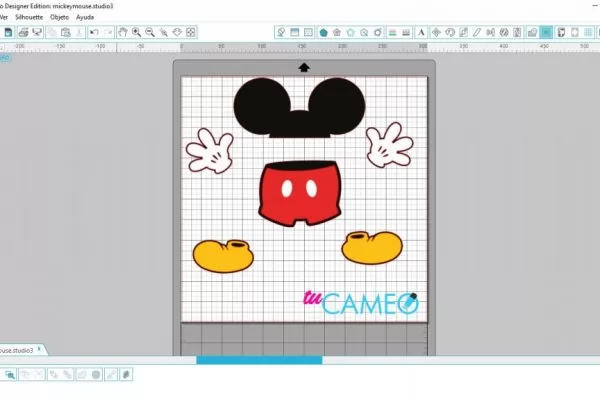Open the Objeto menu
Viewport: 600px width, 400px height.
59,17
